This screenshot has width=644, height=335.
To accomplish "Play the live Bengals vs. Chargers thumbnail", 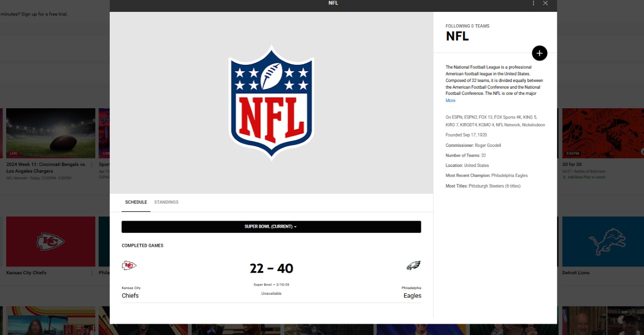I will tap(50, 133).
